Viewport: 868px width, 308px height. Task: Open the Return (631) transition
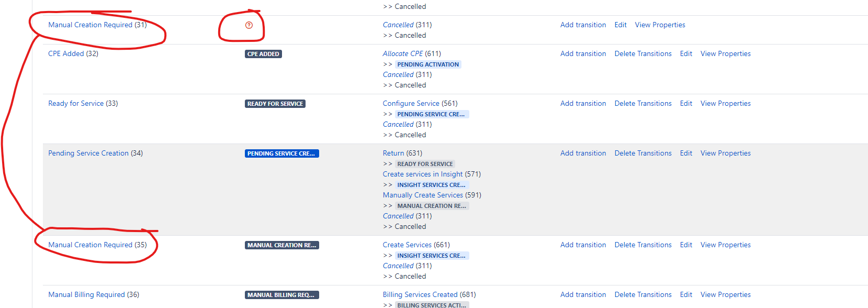393,153
